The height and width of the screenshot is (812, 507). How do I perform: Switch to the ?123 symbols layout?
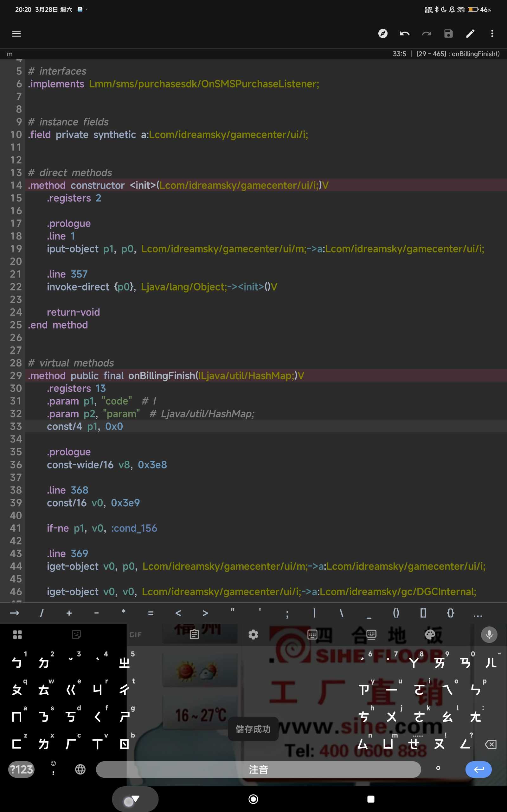[x=21, y=769]
